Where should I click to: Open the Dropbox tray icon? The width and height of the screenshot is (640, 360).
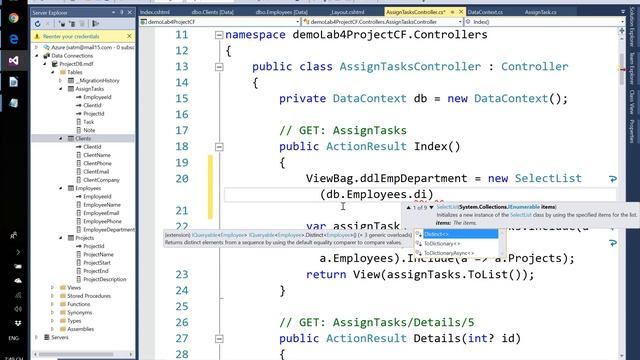18,323
